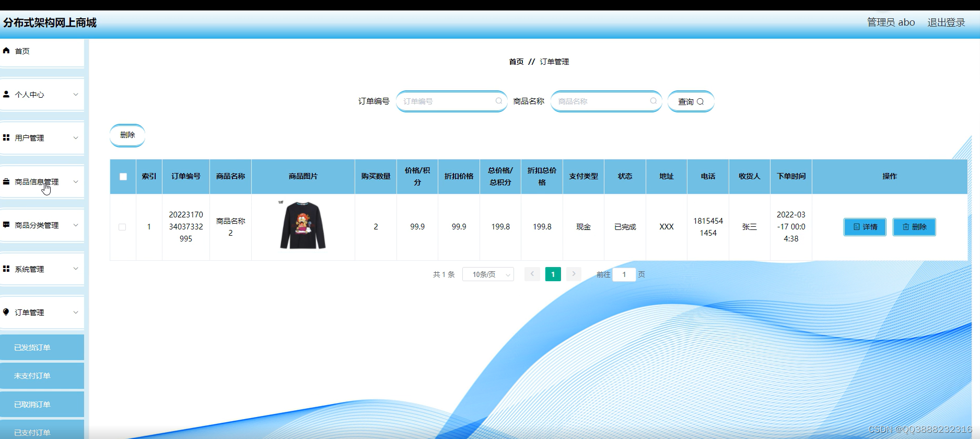The image size is (980, 439).
Task: Open the 10条/页 page size dropdown
Action: [x=488, y=274]
